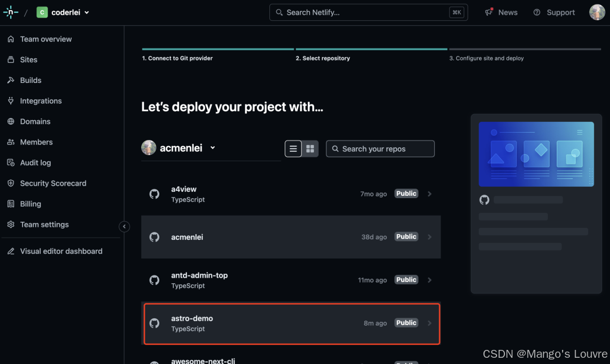This screenshot has height=364, width=610.
Task: Open the News link
Action: (x=508, y=12)
